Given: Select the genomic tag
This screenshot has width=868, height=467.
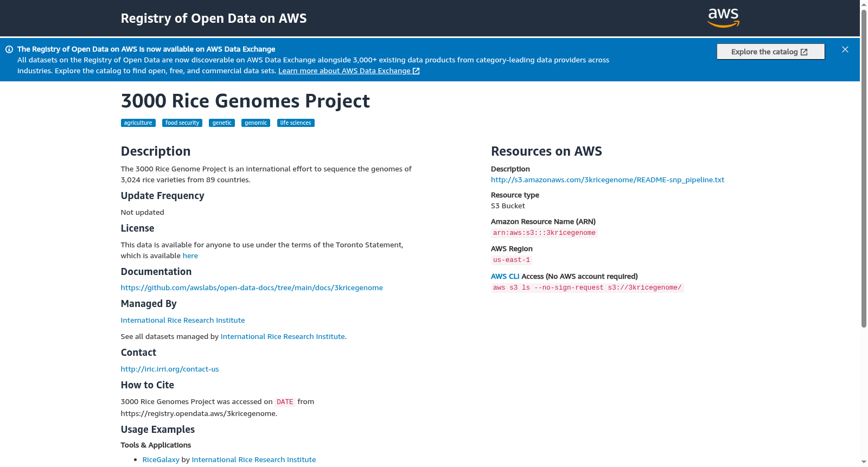Looking at the screenshot, I should [256, 123].
